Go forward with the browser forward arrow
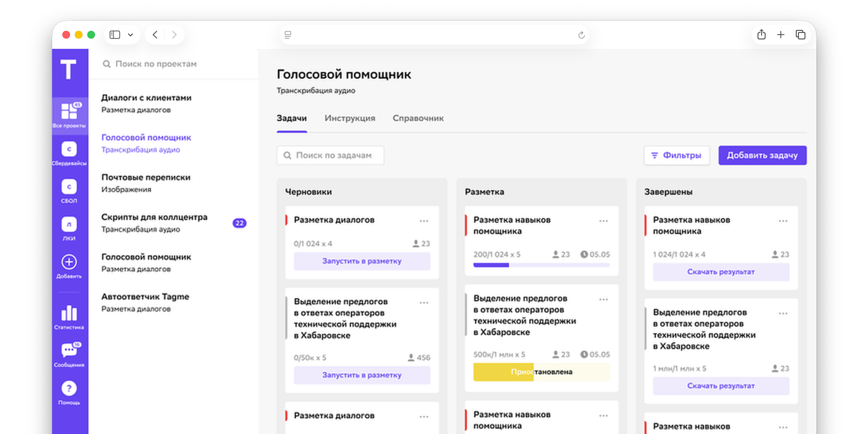The height and width of the screenshot is (434, 868). [x=174, y=35]
